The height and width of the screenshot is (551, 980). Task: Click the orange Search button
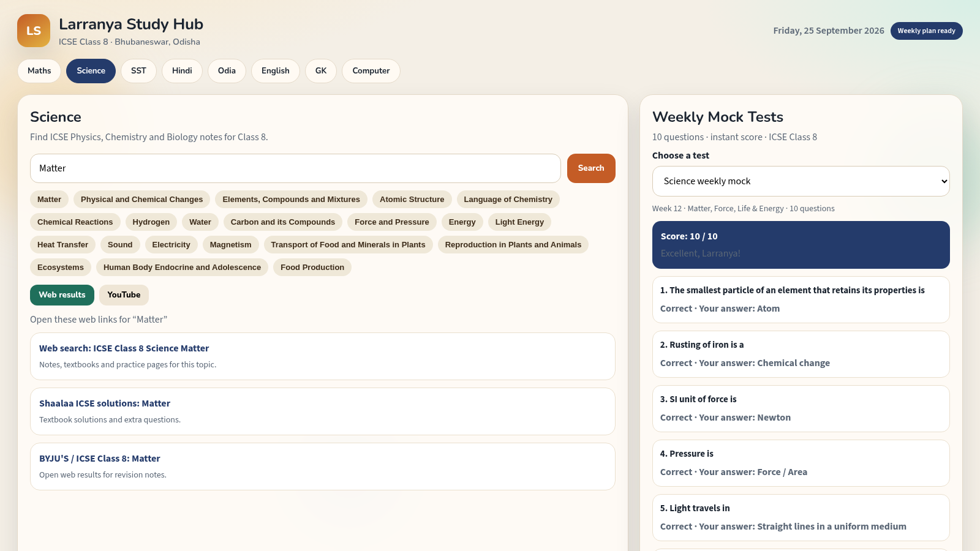(591, 168)
